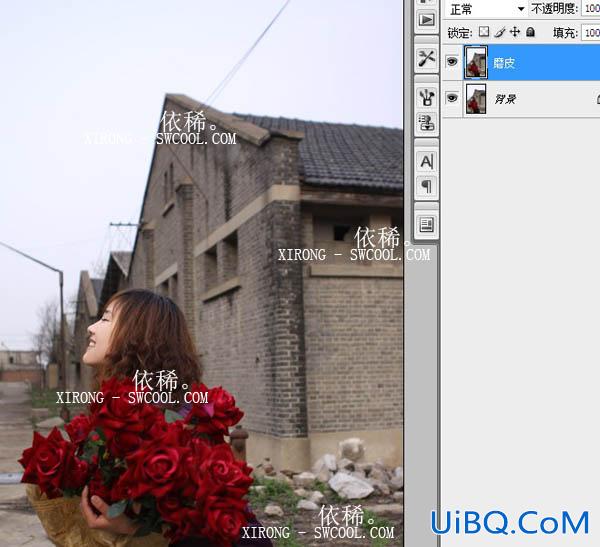Select the 背景 layer thumbnail
This screenshot has width=600, height=547.
click(x=476, y=99)
